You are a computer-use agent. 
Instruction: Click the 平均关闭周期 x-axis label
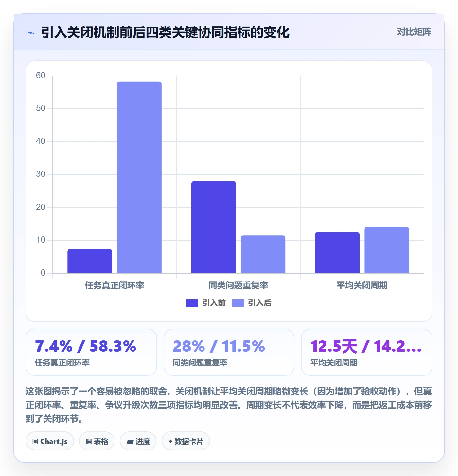pyautogui.click(x=362, y=285)
